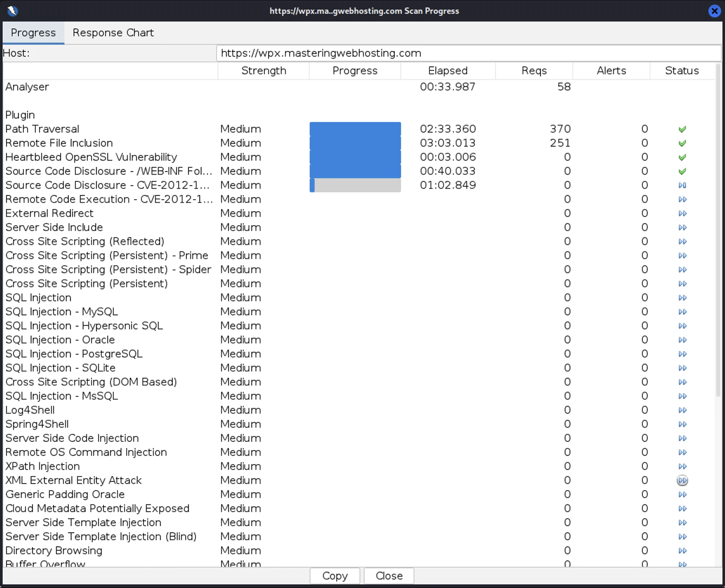Skip the XML External Entity Attack plugin
Viewport: 725px width, 588px height.
(682, 480)
